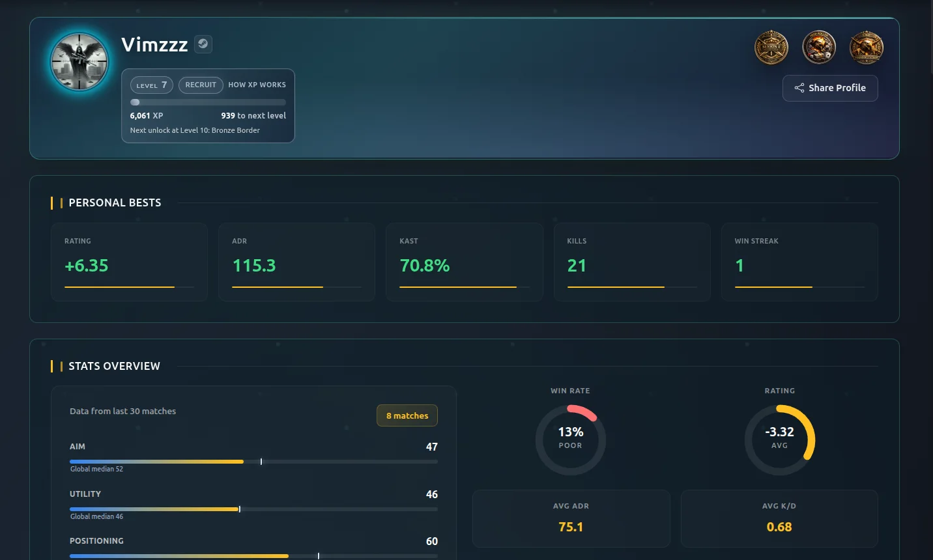This screenshot has height=560, width=933.
Task: Select the ADR 115.3 personal best card
Action: click(x=296, y=262)
